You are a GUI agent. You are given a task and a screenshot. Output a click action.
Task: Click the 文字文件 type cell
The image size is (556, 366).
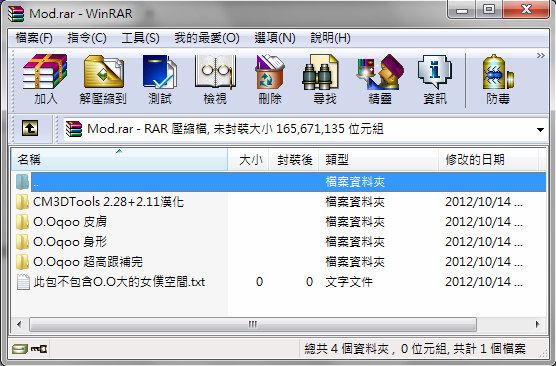pyautogui.click(x=349, y=282)
